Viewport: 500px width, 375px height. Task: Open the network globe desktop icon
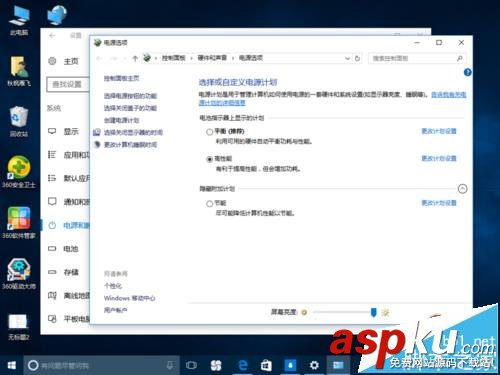[x=57, y=15]
